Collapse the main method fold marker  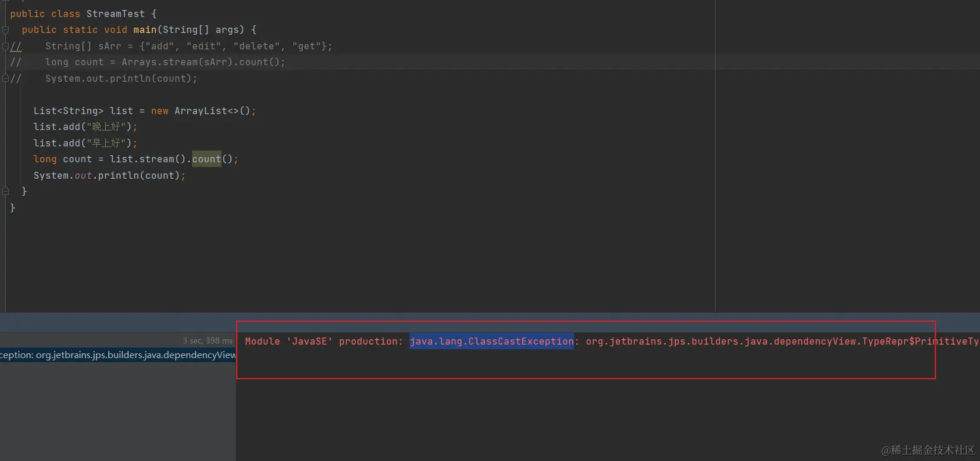[5, 30]
